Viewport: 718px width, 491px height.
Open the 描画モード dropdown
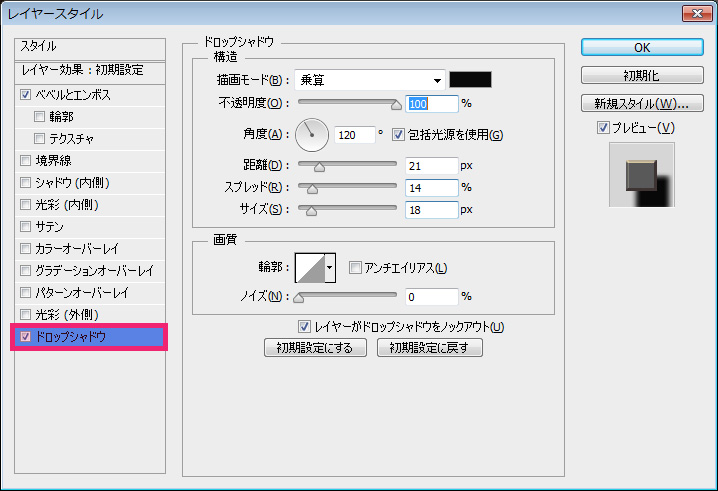click(370, 80)
